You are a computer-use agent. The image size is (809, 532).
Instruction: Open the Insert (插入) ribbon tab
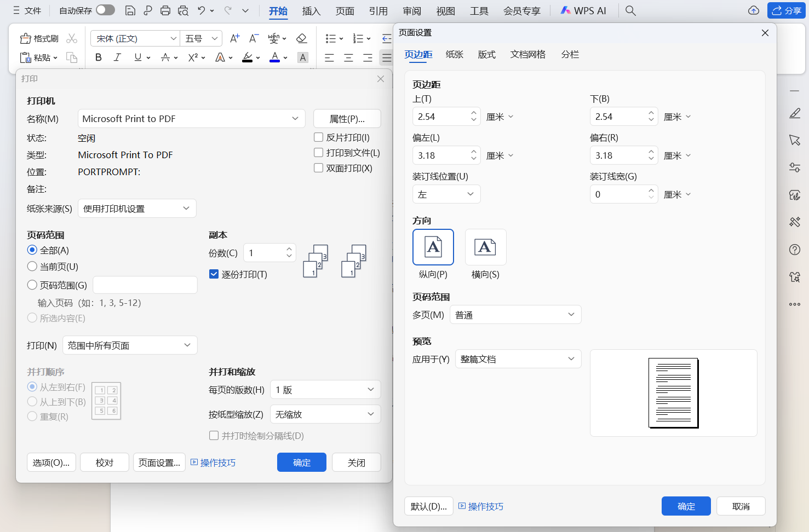311,11
